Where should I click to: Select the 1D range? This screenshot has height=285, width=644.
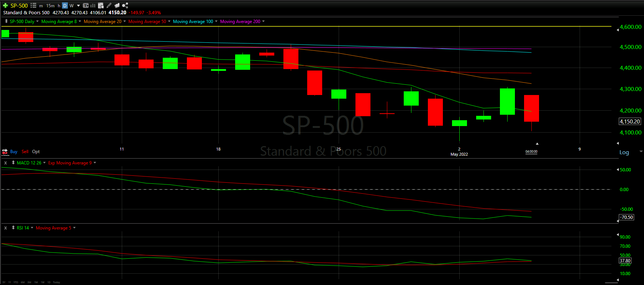pyautogui.click(x=49, y=282)
